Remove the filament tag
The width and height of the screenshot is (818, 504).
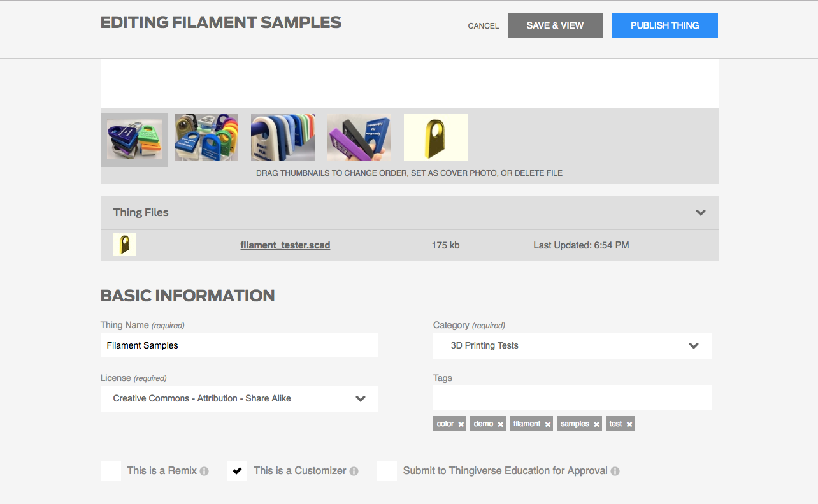point(548,424)
